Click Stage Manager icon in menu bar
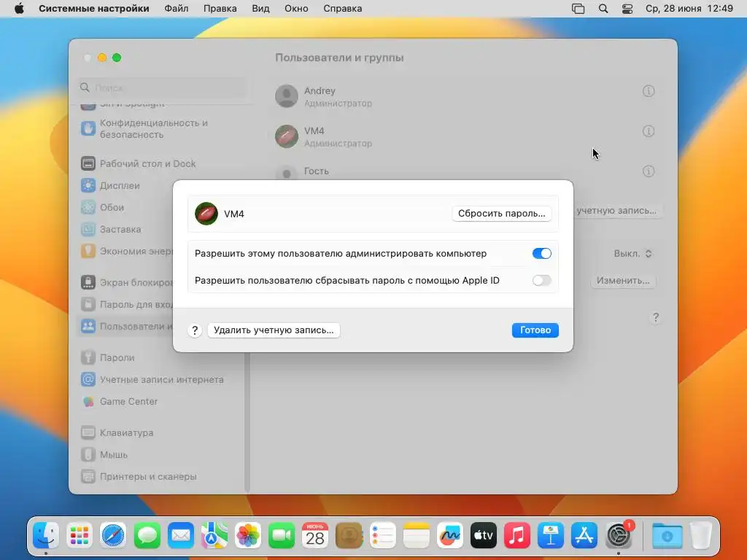The width and height of the screenshot is (747, 560). point(578,9)
